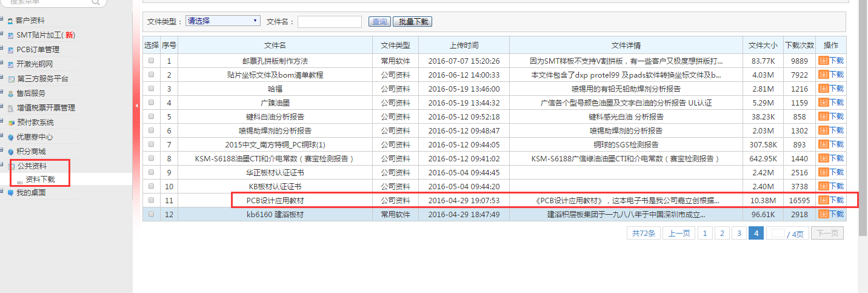Open 我的桌面 menu item
868x293 pixels.
(30, 193)
